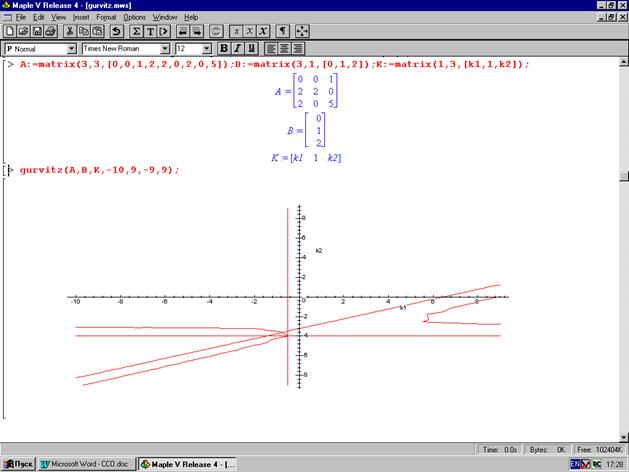Toggle nonprinting characters with paragraph mark icon
The height and width of the screenshot is (472, 629).
point(283,31)
